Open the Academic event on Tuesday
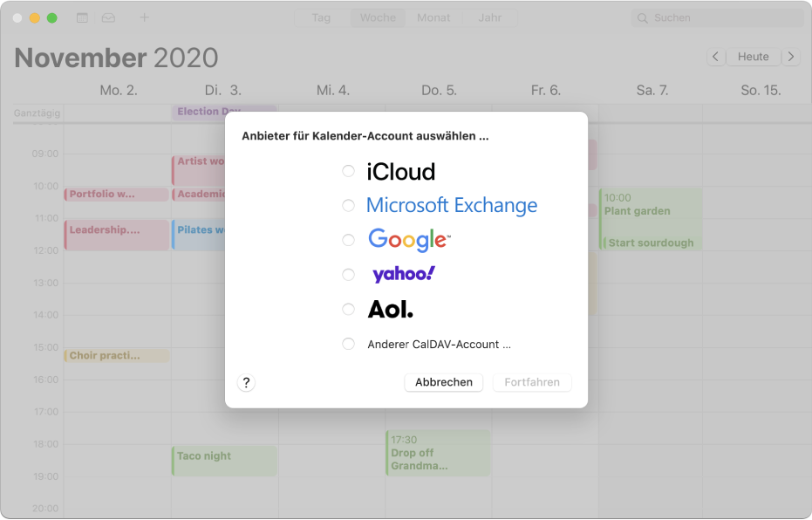The image size is (812, 520). pos(200,195)
